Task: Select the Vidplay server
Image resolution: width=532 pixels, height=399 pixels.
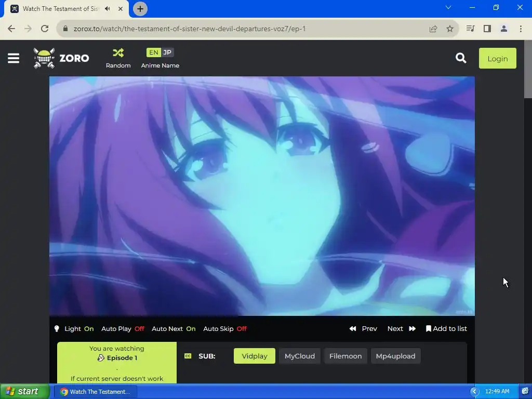Action: pos(255,356)
